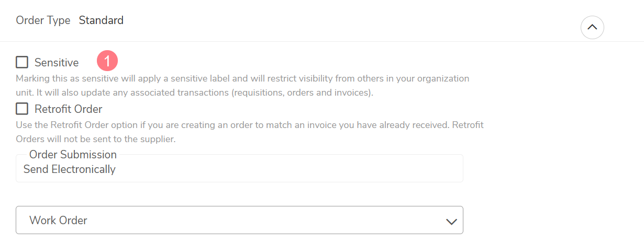Enable the Retrofit Order checkbox

click(22, 109)
